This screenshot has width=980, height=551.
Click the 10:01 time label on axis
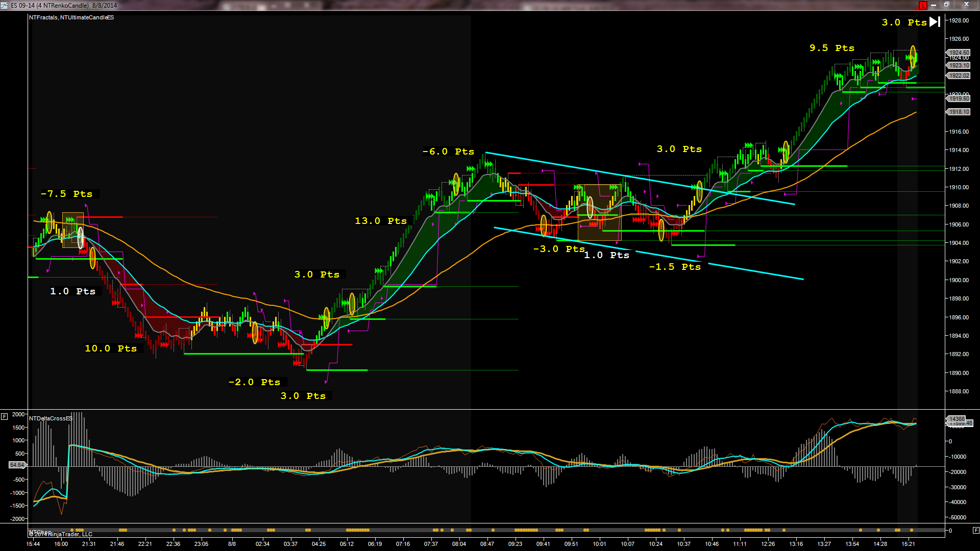pyautogui.click(x=599, y=544)
